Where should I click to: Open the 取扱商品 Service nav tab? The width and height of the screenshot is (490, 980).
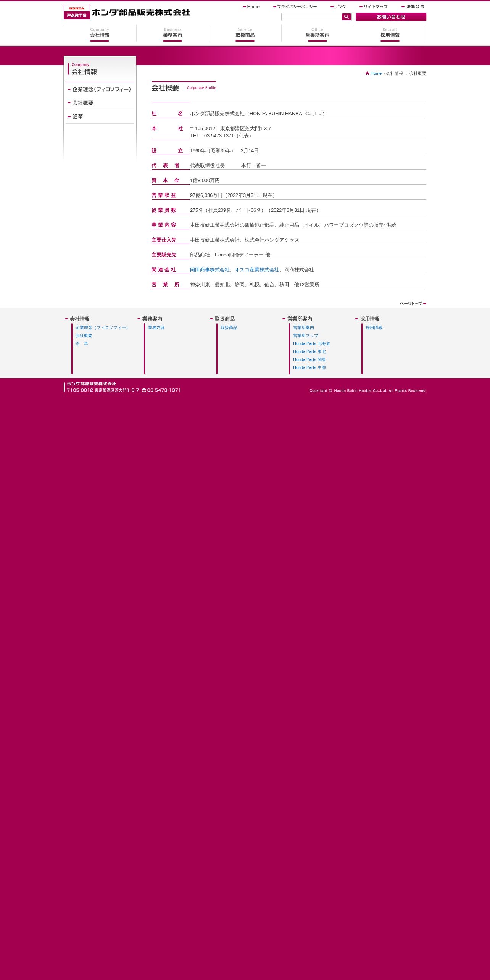coord(245,34)
